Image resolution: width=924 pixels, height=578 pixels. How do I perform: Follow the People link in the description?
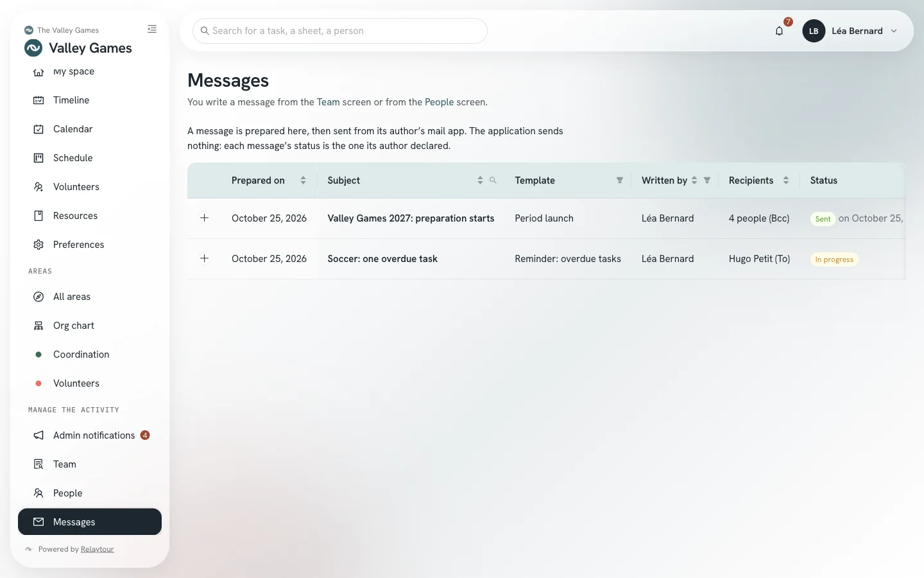tap(439, 102)
